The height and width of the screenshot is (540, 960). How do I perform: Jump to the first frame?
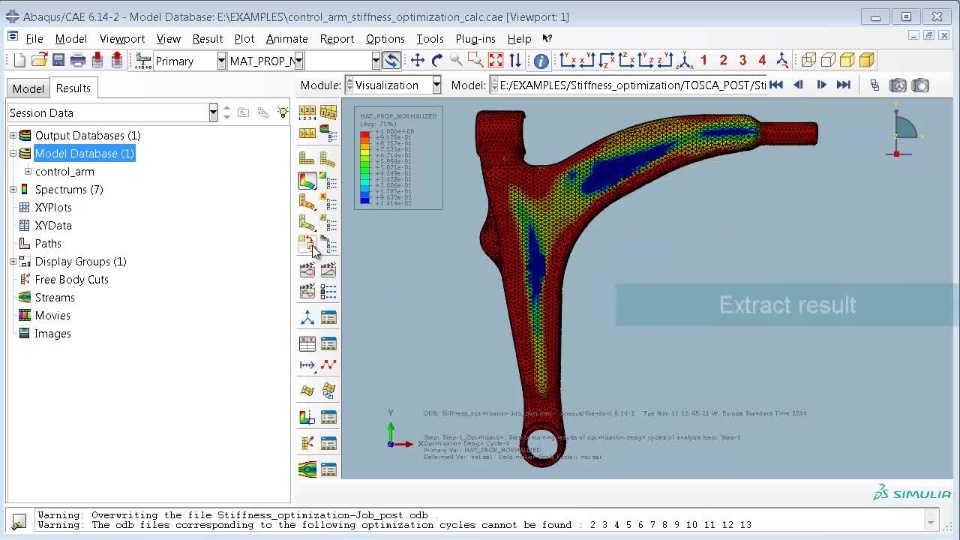click(x=776, y=85)
